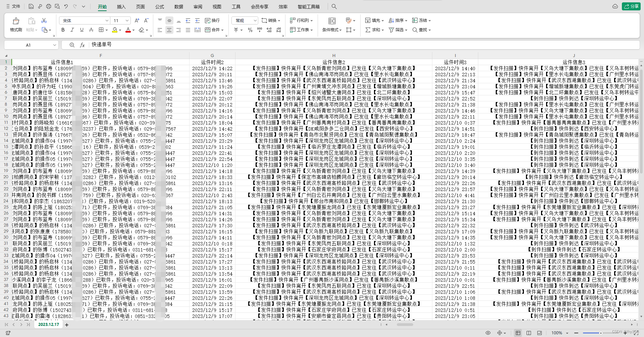Click the eye reading-mode icon in status bar
This screenshot has width=644, height=337.
coord(488,333)
